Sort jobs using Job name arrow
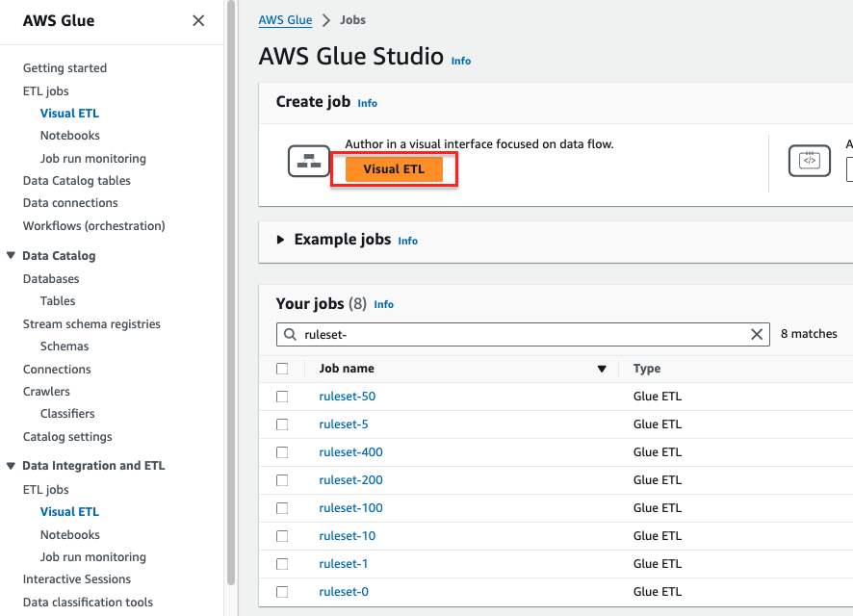The height and width of the screenshot is (616, 853). (x=602, y=369)
